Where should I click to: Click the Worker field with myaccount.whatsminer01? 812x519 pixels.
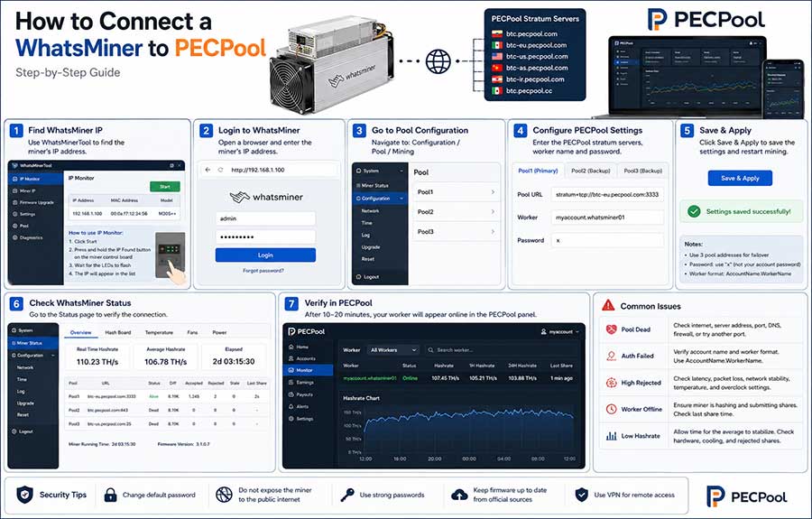point(607,217)
